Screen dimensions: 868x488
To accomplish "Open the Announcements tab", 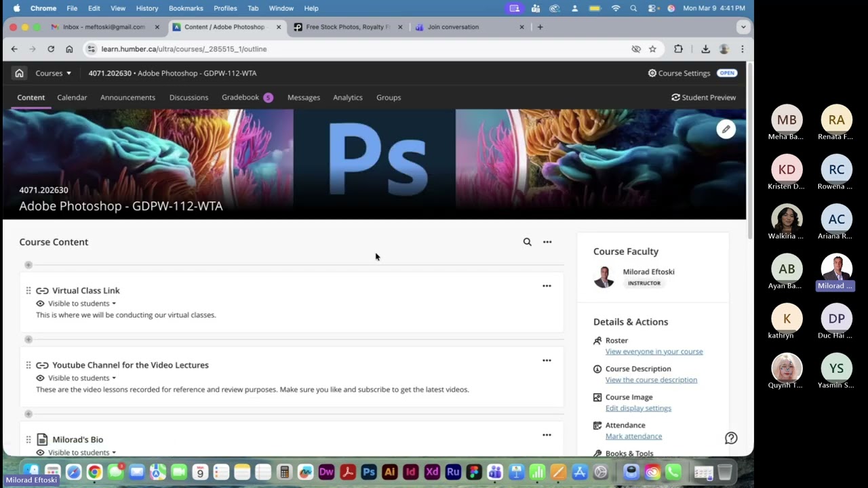I will pos(127,98).
